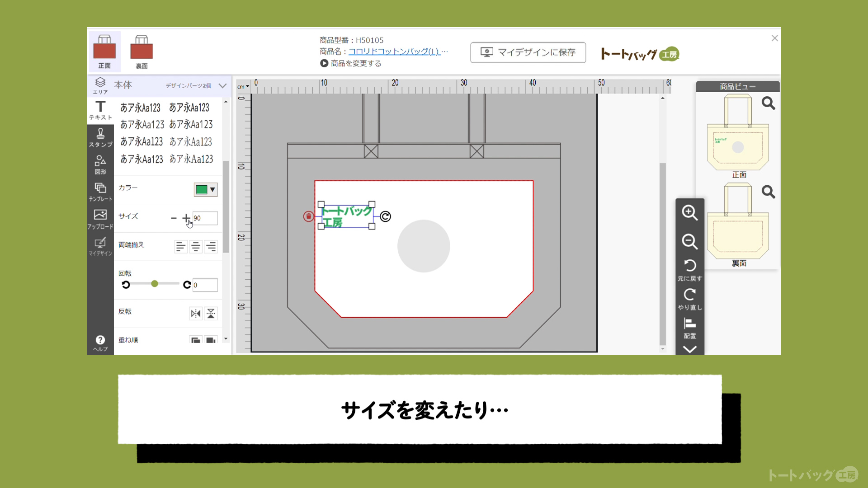Open the コロリドコットンバッグ(L) product link

(394, 52)
